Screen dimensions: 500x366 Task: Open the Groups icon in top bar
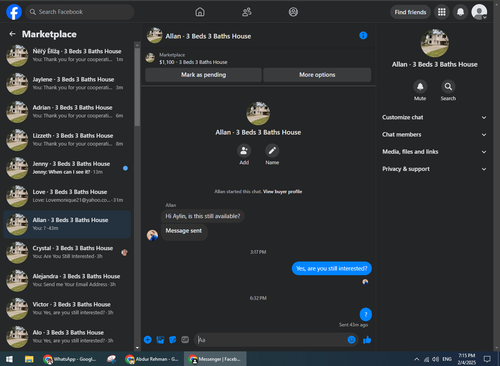click(x=293, y=12)
